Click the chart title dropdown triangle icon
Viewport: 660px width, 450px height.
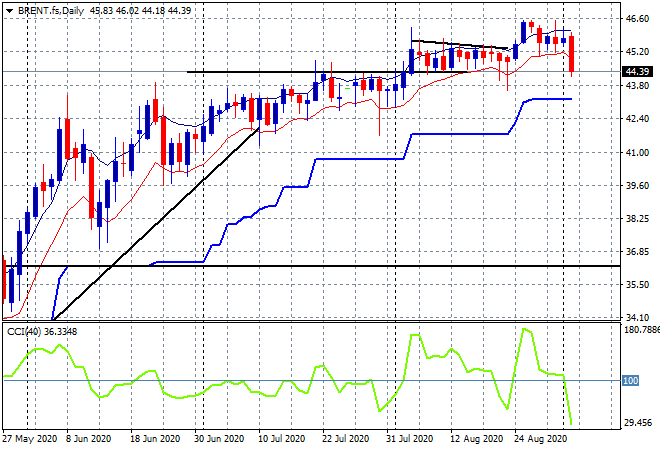tap(10, 11)
